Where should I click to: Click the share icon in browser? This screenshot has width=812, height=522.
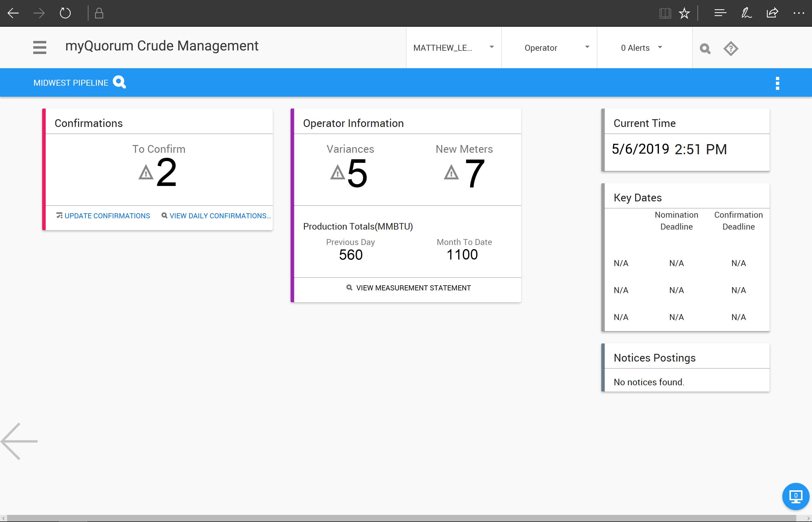pos(772,13)
